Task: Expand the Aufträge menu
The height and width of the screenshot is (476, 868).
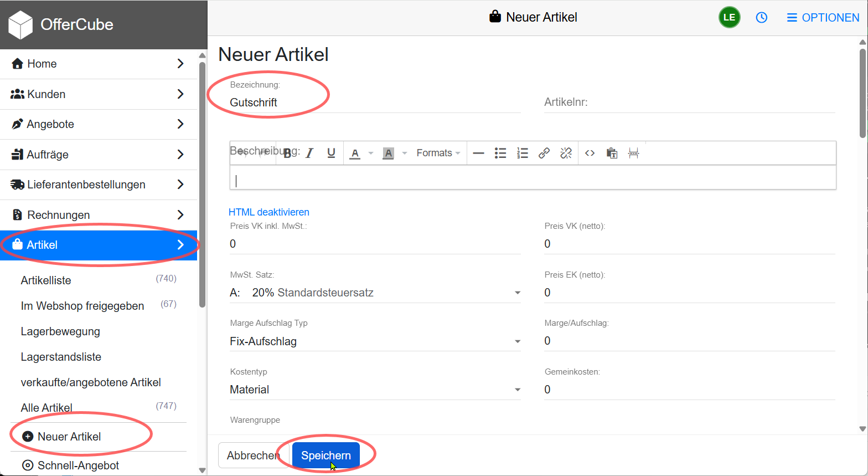Action: pyautogui.click(x=99, y=155)
